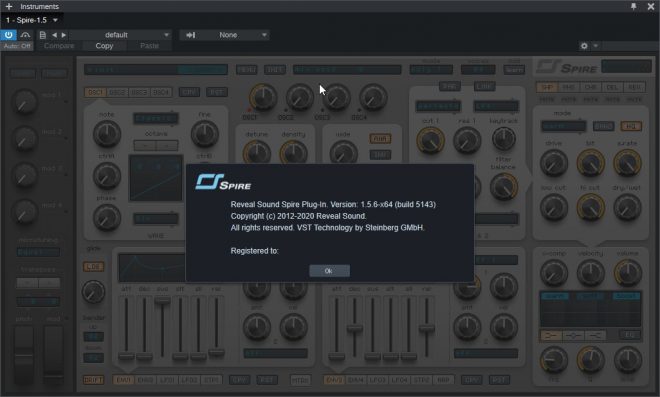
Task: Click the Paste button
Action: (x=149, y=45)
